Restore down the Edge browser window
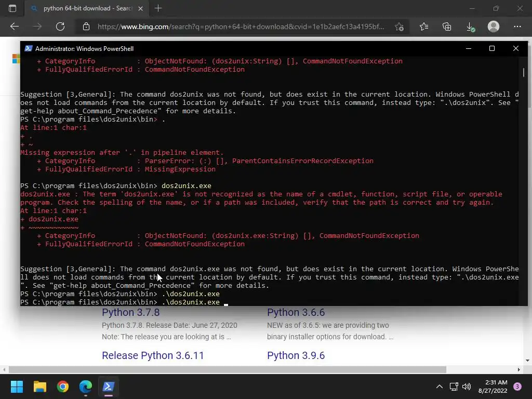 click(x=496, y=8)
